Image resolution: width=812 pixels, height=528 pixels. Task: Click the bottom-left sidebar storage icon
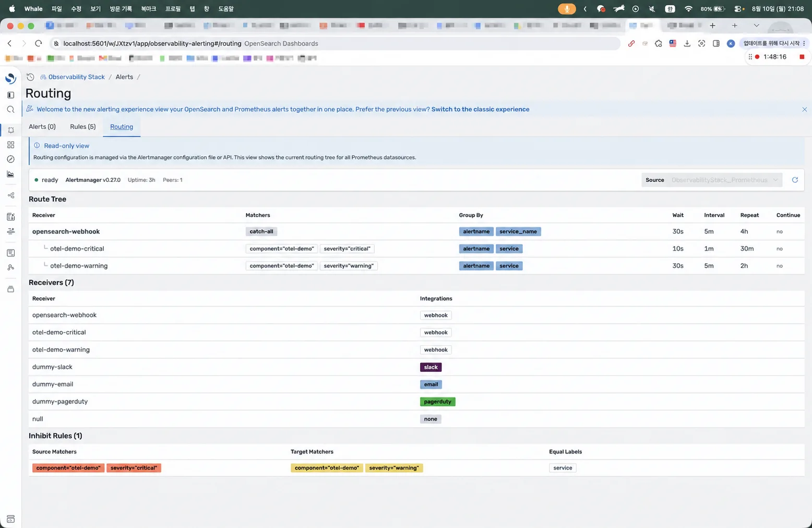click(10, 519)
